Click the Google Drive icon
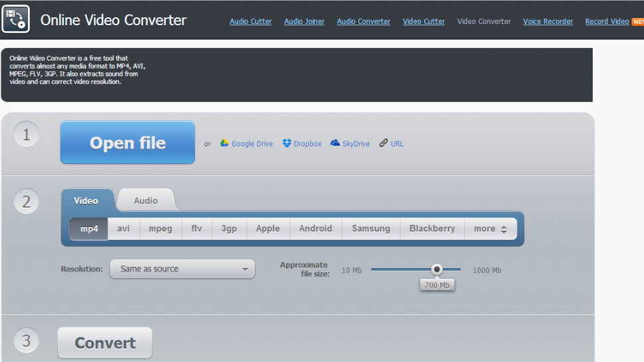 coord(224,143)
